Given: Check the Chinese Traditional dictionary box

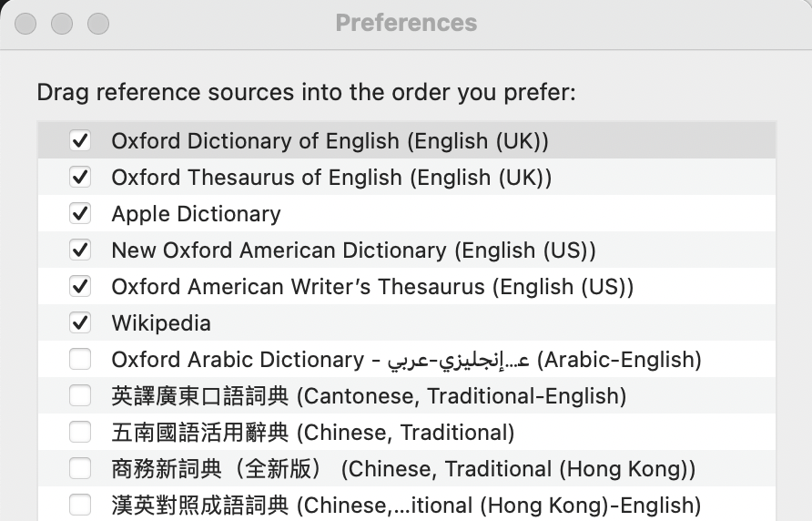Looking at the screenshot, I should (80, 433).
